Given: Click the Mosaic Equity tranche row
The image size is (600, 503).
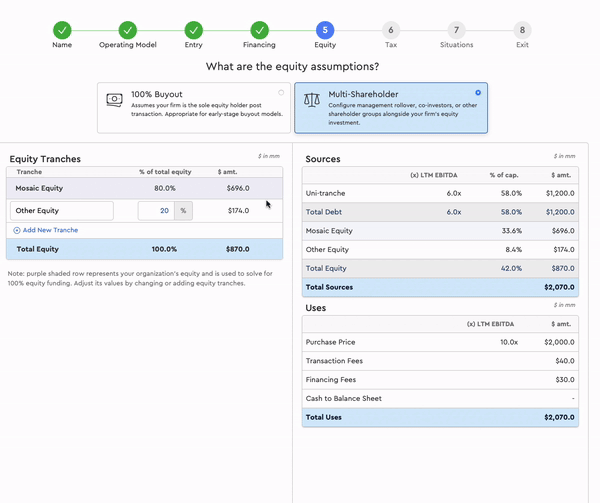Looking at the screenshot, I should pyautogui.click(x=145, y=188).
